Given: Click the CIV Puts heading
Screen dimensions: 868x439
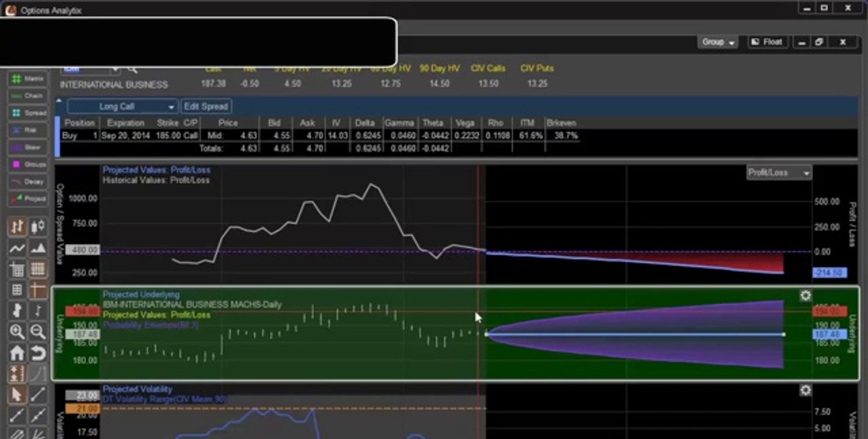Looking at the screenshot, I should (537, 68).
